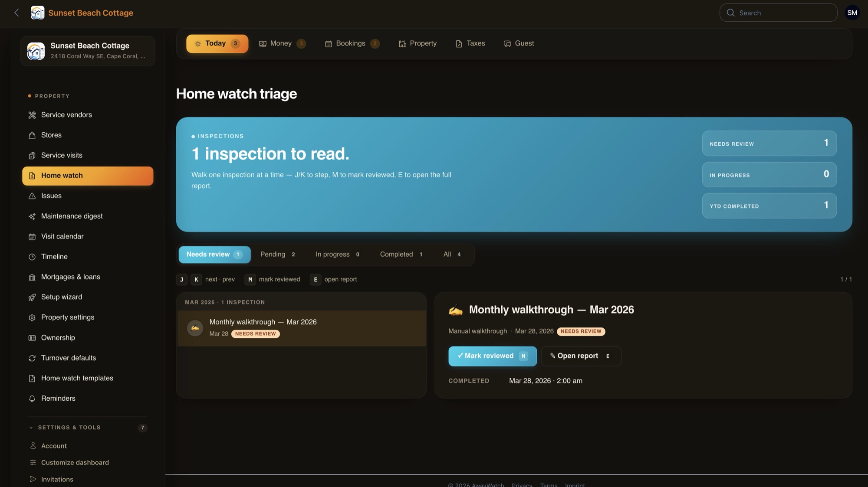
Task: Open the Issues sidebar page
Action: click(88, 196)
